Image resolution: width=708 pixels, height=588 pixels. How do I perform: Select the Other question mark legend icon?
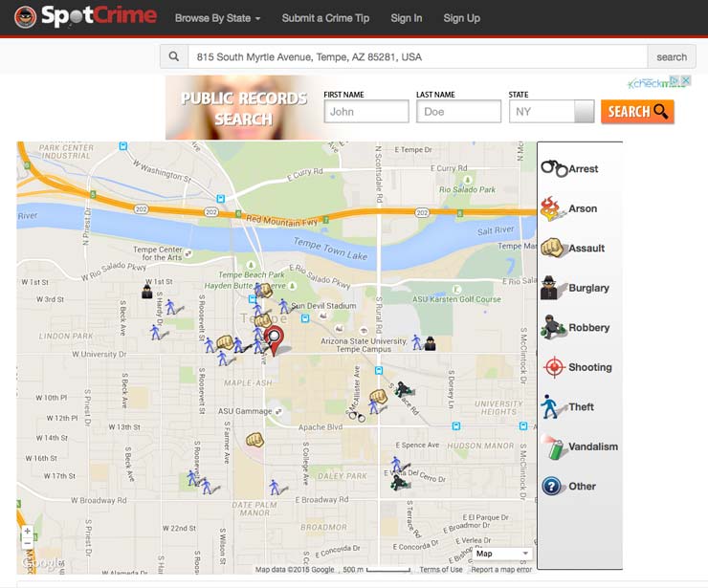(x=552, y=486)
